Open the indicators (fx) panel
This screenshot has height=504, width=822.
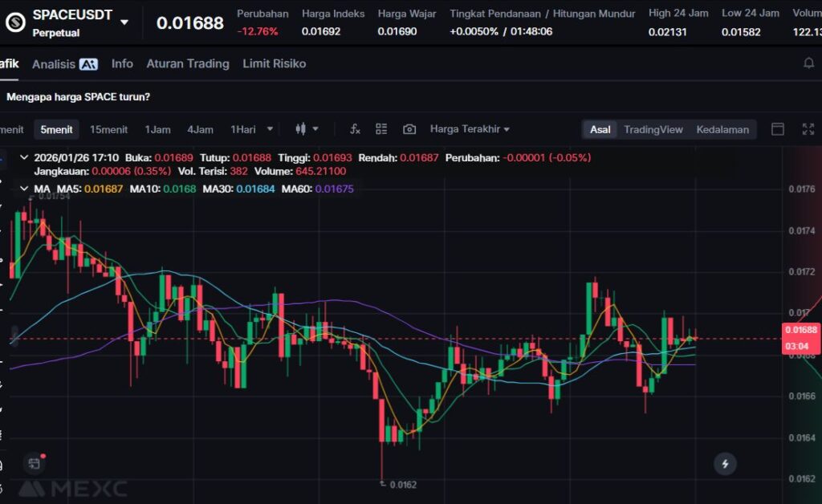tap(355, 129)
